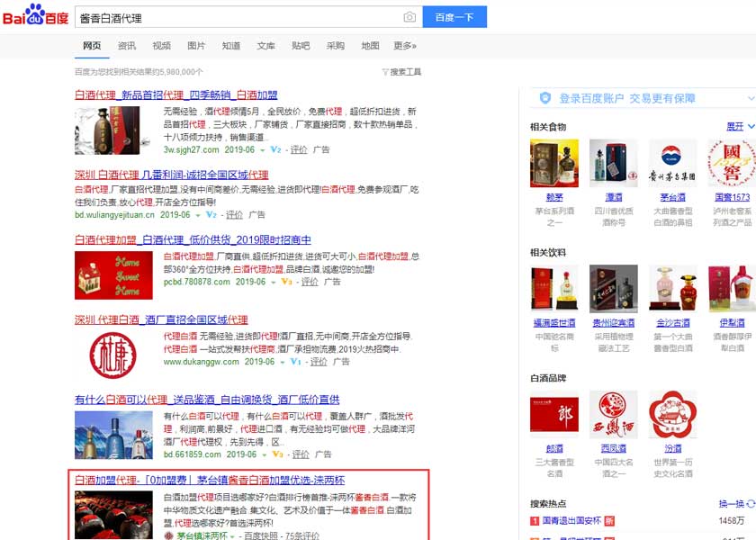Open the 知道 tab

point(231,46)
